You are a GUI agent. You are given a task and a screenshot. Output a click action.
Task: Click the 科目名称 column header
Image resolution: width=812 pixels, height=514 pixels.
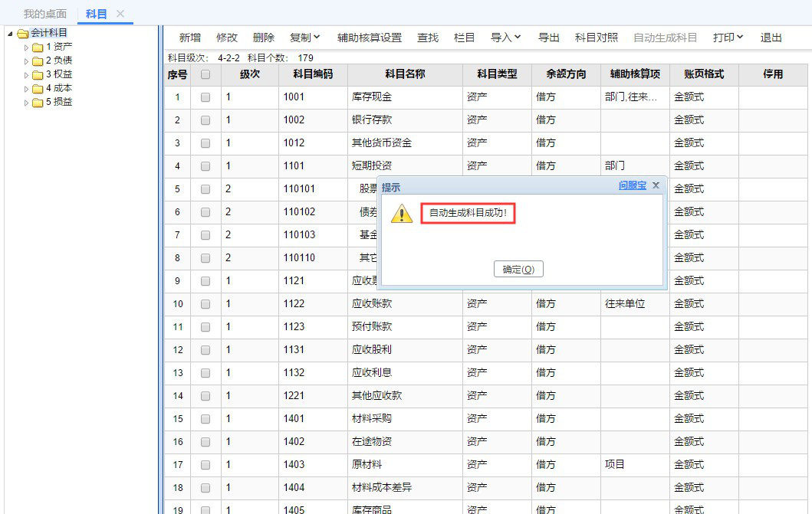click(x=405, y=74)
